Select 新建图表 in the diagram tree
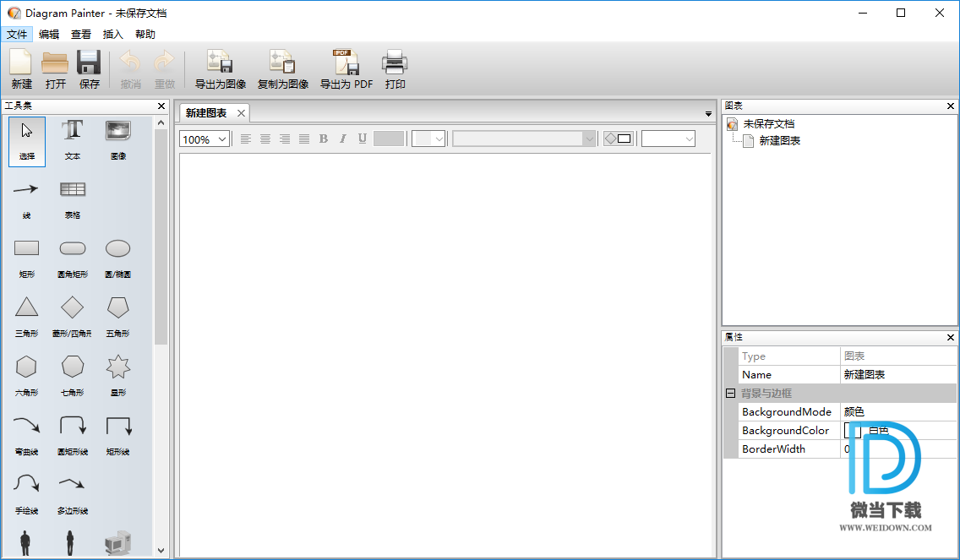 pyautogui.click(x=779, y=141)
